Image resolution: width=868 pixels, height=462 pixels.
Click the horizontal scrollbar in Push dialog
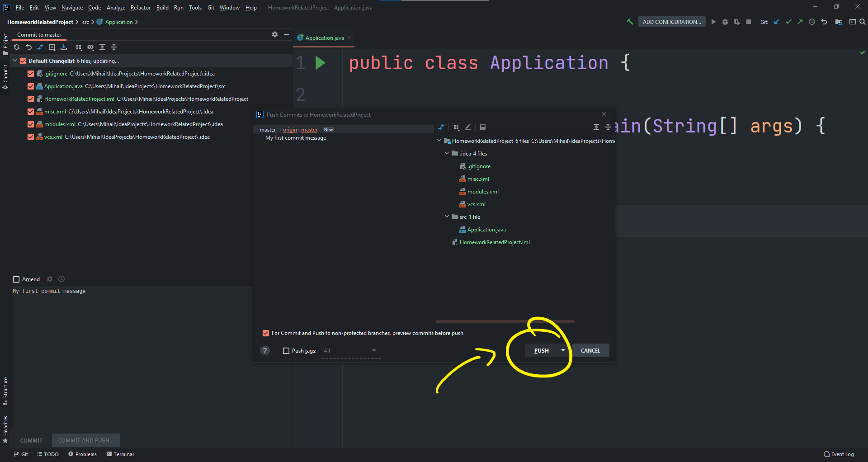(x=505, y=321)
